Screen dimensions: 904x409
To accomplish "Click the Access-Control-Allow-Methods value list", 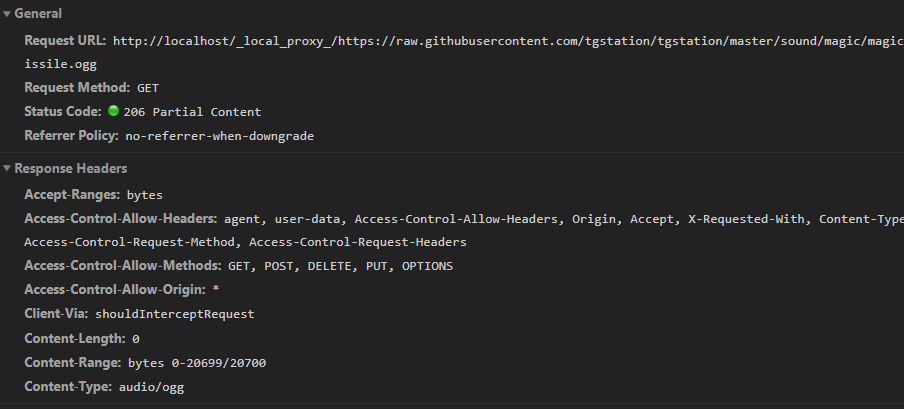I will (x=341, y=266).
